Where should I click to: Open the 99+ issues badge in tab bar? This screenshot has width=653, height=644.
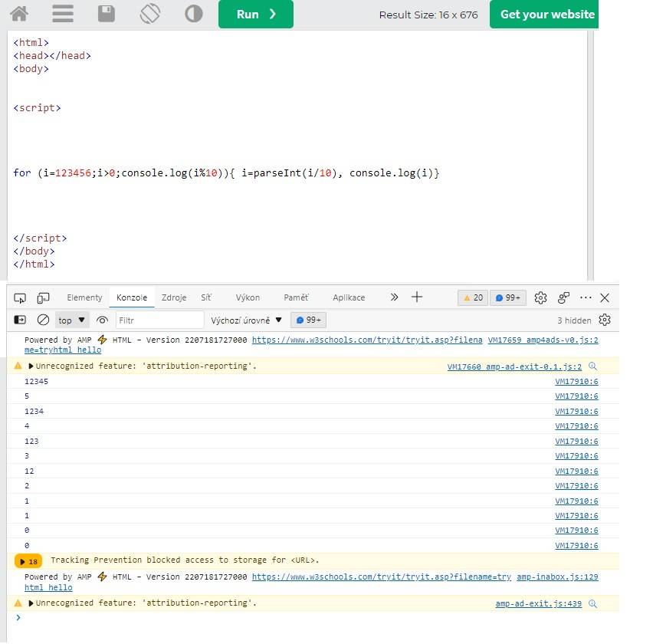click(508, 297)
